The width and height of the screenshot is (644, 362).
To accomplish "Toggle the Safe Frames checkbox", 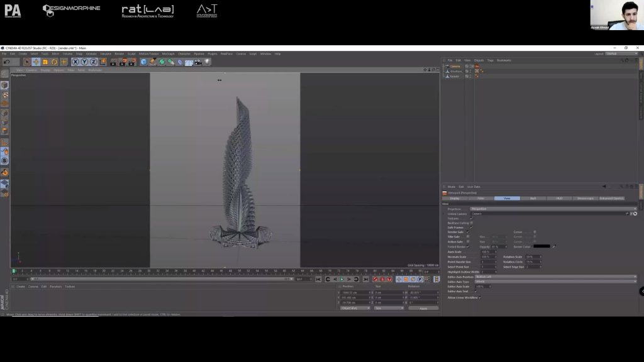I will (472, 228).
